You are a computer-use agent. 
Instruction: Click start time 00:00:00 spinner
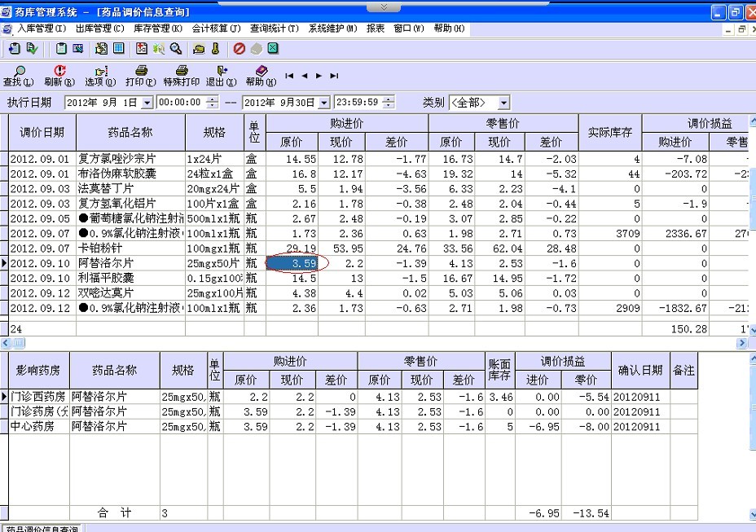[212, 103]
